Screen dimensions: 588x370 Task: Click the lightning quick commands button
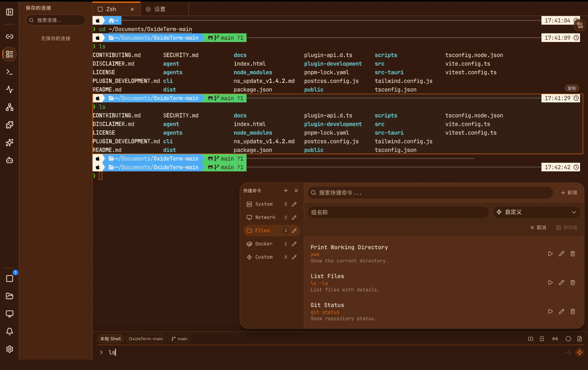pyautogui.click(x=579, y=352)
